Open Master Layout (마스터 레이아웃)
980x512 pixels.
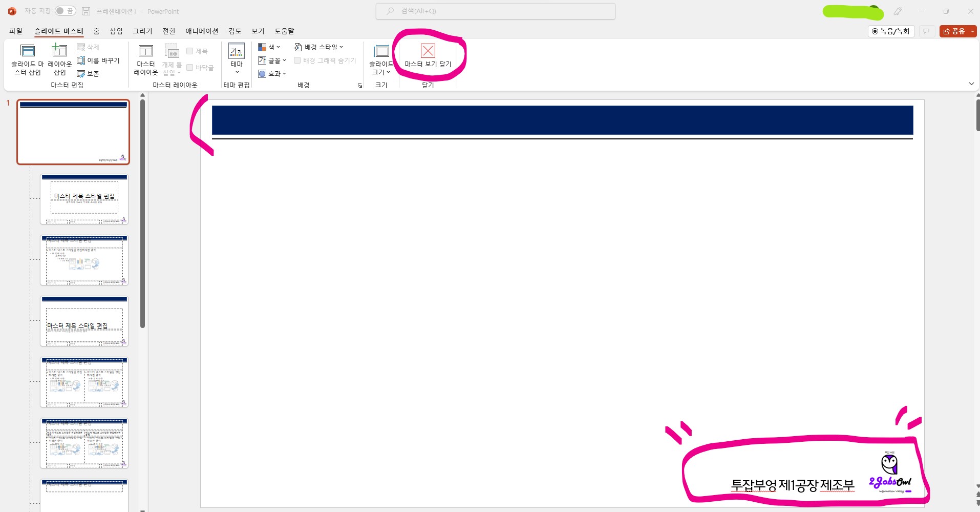click(x=146, y=60)
